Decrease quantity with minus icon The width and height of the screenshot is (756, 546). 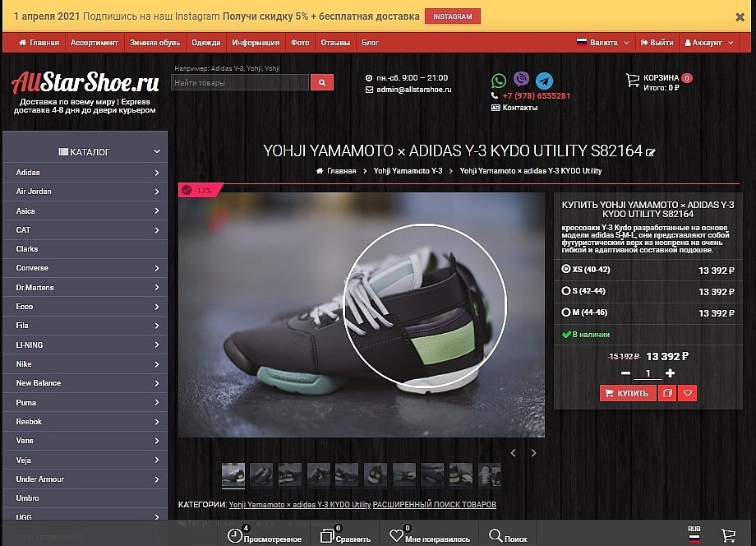click(x=625, y=372)
